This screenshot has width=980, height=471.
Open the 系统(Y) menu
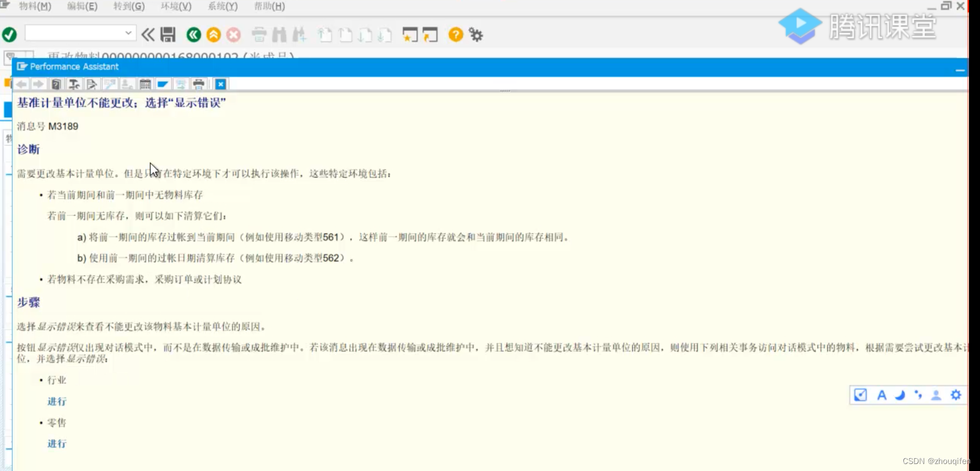click(223, 6)
